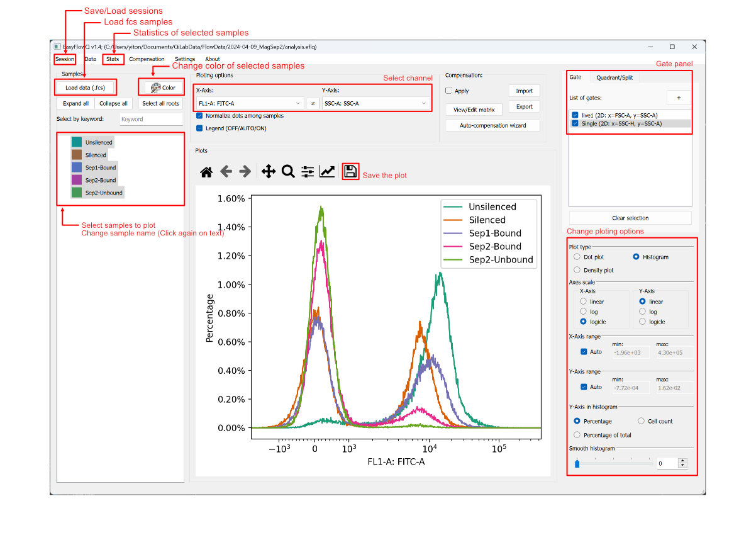Image resolution: width=756 pixels, height=535 pixels.
Task: Open the X-Axis channel dropdown
Action: pos(250,103)
